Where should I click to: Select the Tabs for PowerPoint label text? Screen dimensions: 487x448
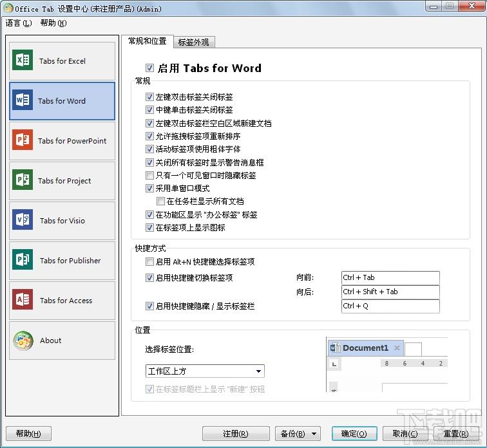pos(72,141)
